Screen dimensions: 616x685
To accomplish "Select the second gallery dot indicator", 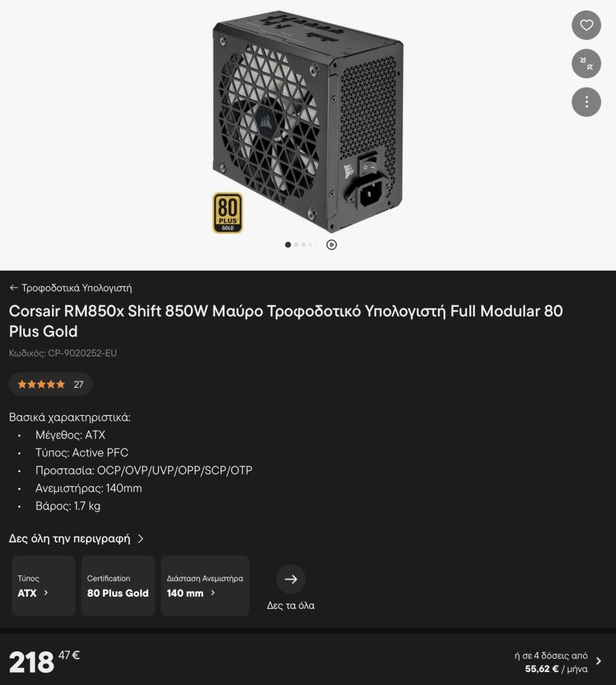I will (x=296, y=245).
